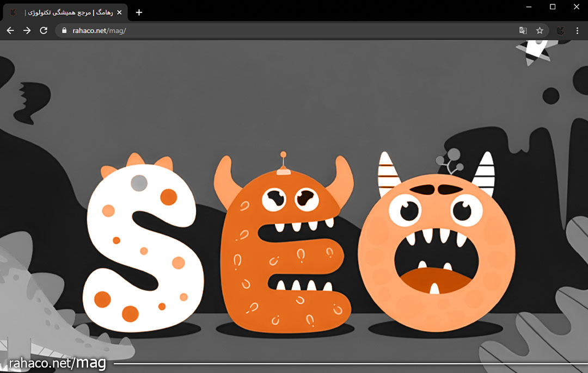Bookmark this page with the star icon
The height and width of the screenshot is (373, 588).
540,30
